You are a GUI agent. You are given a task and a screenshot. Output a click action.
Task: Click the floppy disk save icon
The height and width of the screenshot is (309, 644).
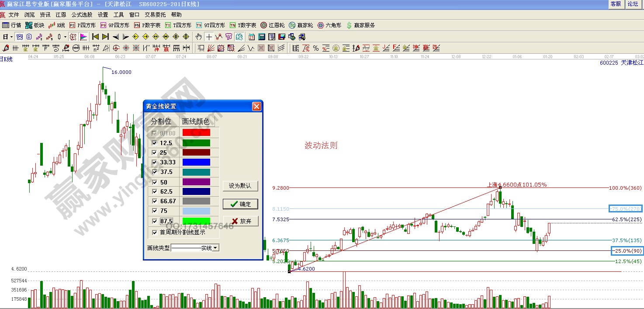pyautogui.click(x=281, y=37)
